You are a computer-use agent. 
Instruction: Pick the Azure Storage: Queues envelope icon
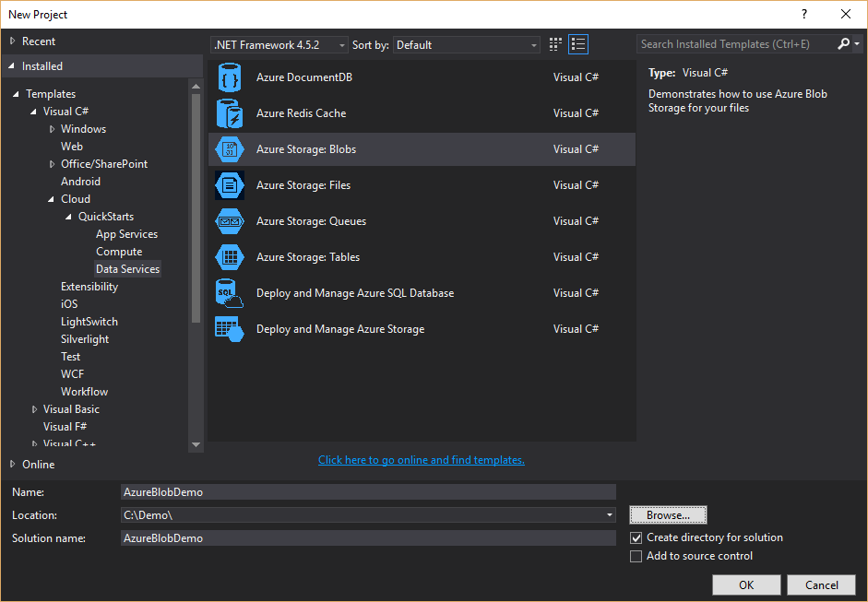[x=229, y=221]
